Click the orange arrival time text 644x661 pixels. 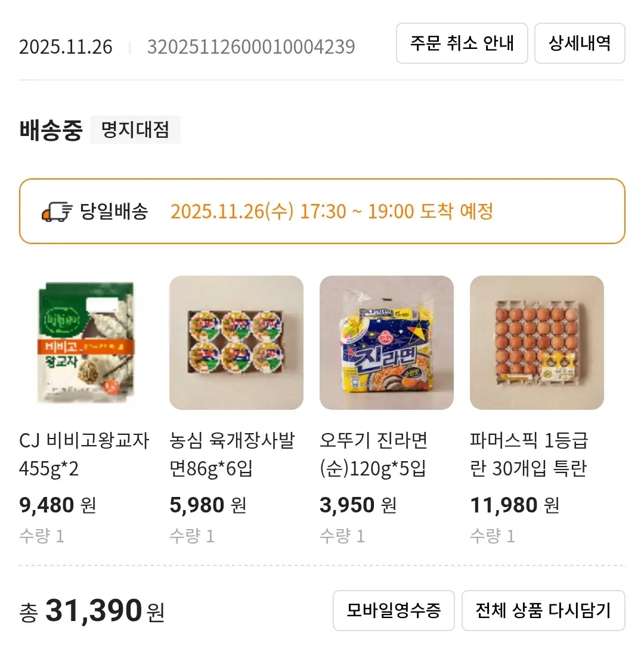coord(332,212)
